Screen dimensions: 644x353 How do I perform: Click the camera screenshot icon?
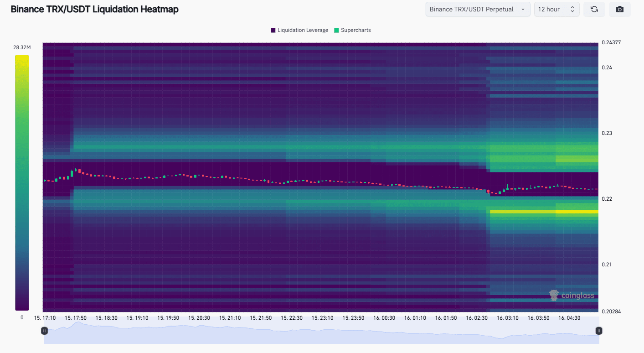click(x=619, y=9)
